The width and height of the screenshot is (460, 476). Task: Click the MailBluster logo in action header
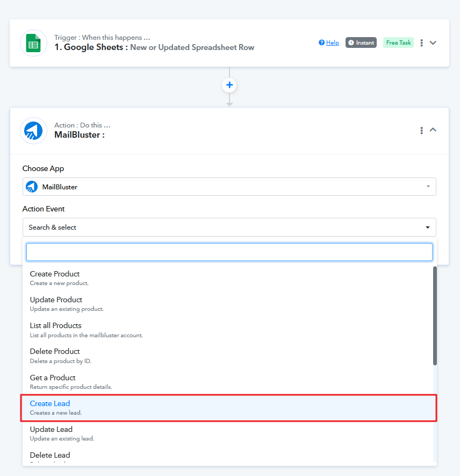click(33, 131)
